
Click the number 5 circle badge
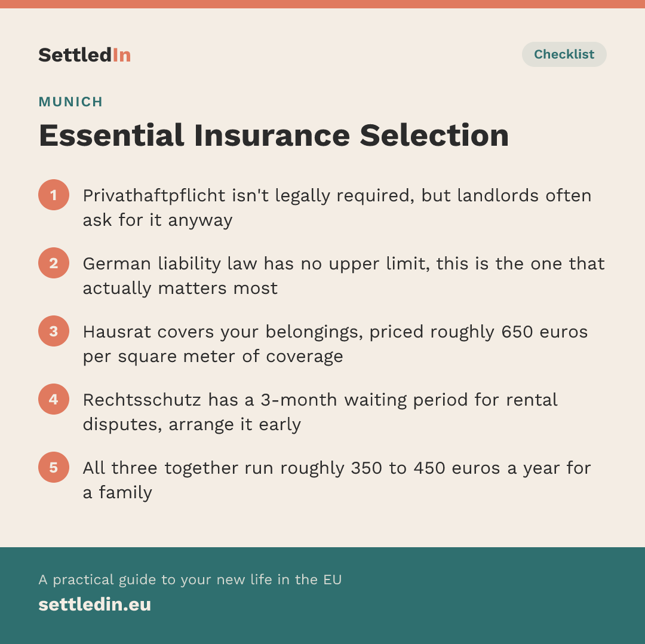point(54,467)
